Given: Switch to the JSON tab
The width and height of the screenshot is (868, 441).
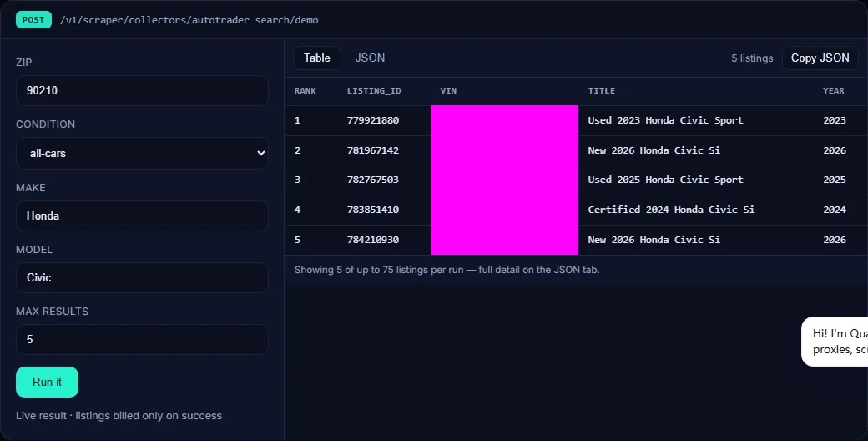Looking at the screenshot, I should 370,58.
